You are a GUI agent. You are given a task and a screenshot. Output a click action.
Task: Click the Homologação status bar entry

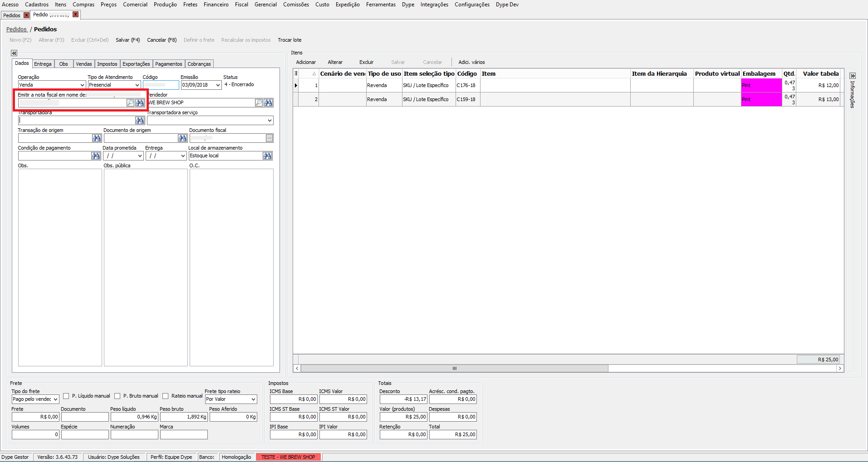tap(236, 457)
